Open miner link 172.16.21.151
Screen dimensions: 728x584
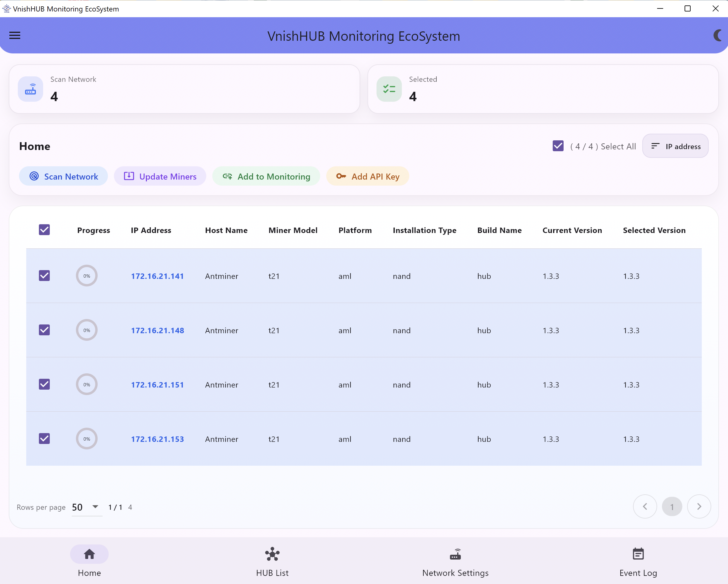point(157,385)
